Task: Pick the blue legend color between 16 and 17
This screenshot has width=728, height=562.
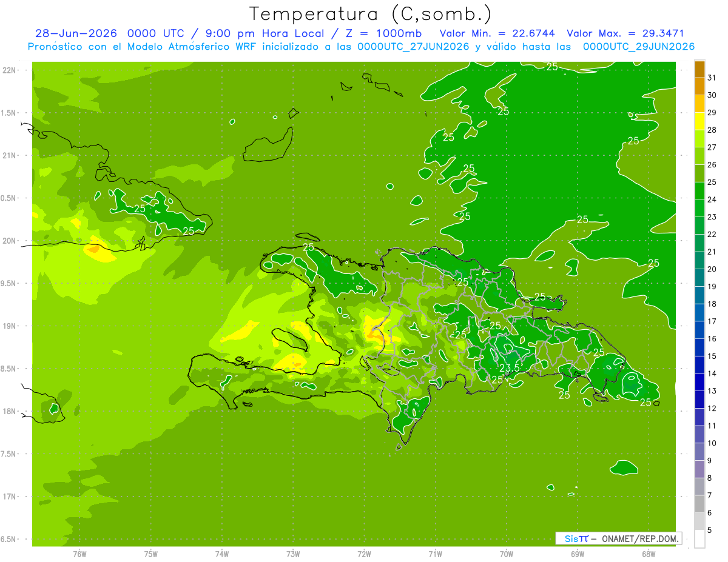Action: point(699,330)
